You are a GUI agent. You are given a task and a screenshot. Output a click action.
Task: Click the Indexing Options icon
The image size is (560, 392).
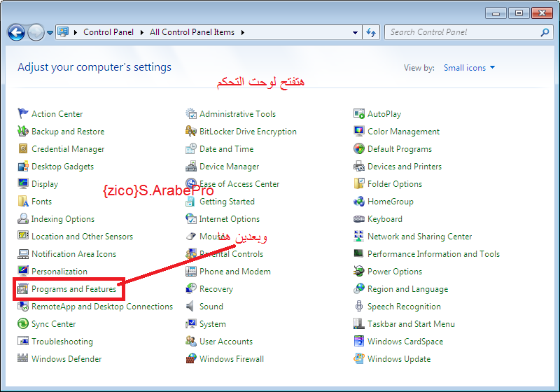click(x=23, y=218)
